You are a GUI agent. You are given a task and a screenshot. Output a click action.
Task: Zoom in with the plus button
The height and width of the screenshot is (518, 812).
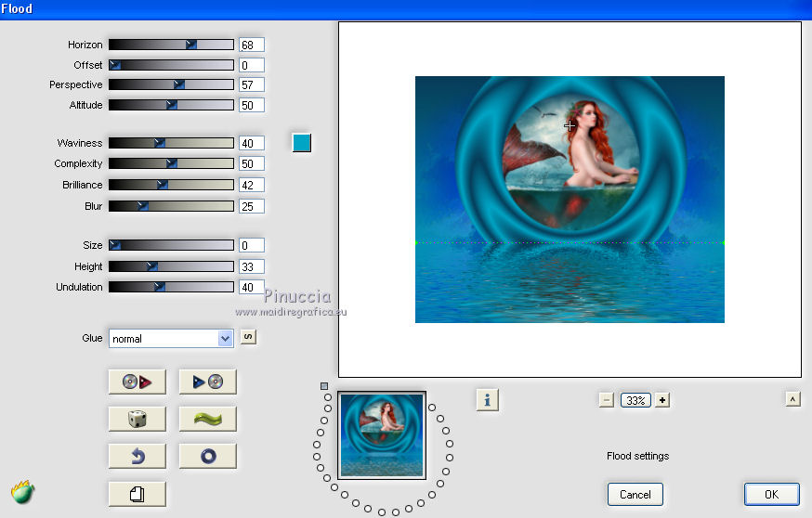tap(662, 400)
